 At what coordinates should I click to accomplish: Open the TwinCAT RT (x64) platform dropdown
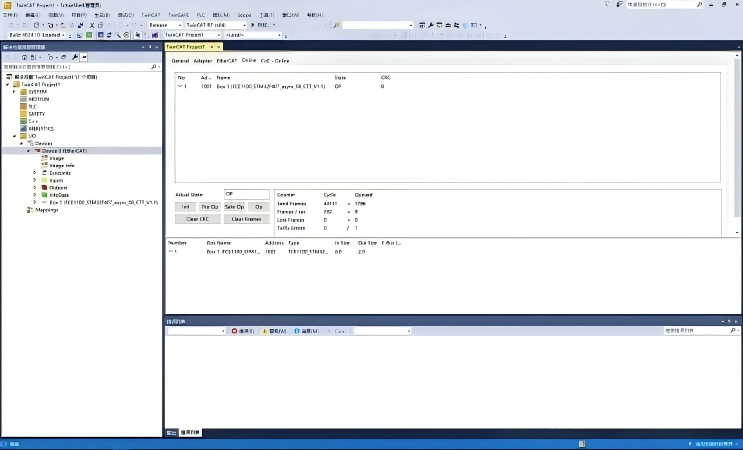pos(216,25)
